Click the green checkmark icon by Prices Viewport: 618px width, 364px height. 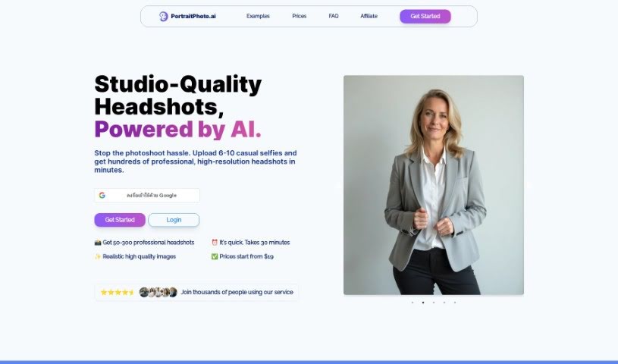click(215, 256)
